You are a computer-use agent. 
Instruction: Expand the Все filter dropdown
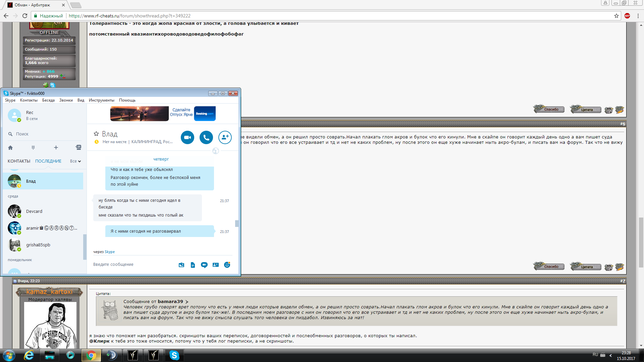click(x=75, y=161)
